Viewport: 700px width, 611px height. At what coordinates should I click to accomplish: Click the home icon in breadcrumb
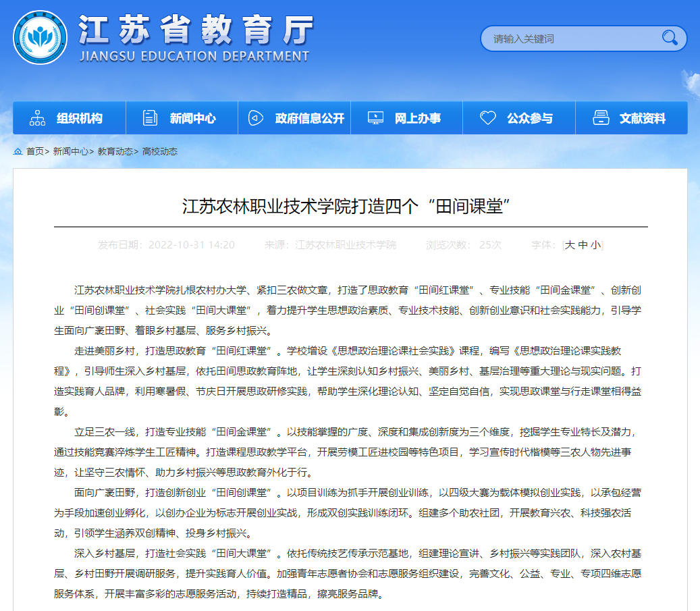(x=18, y=152)
